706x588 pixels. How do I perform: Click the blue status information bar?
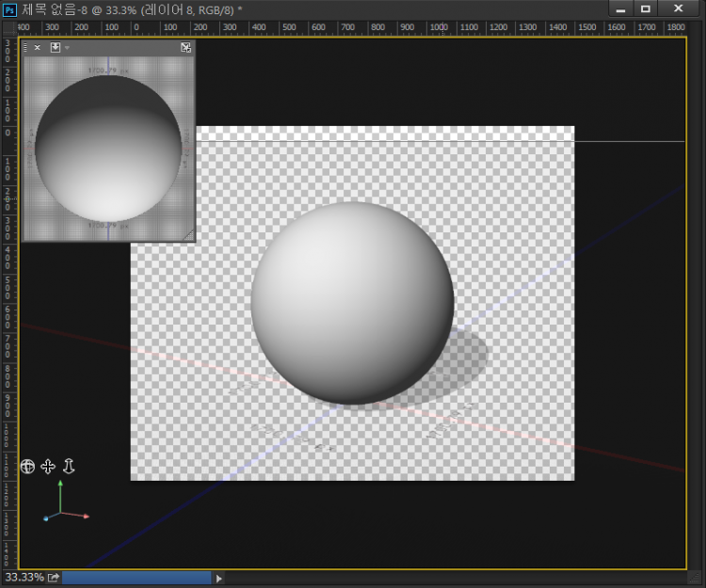(136, 578)
